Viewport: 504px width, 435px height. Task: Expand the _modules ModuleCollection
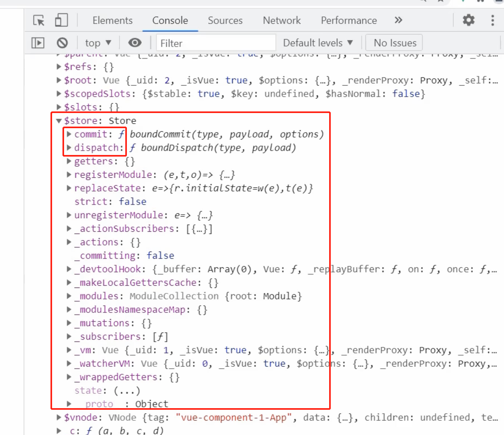pos(69,296)
